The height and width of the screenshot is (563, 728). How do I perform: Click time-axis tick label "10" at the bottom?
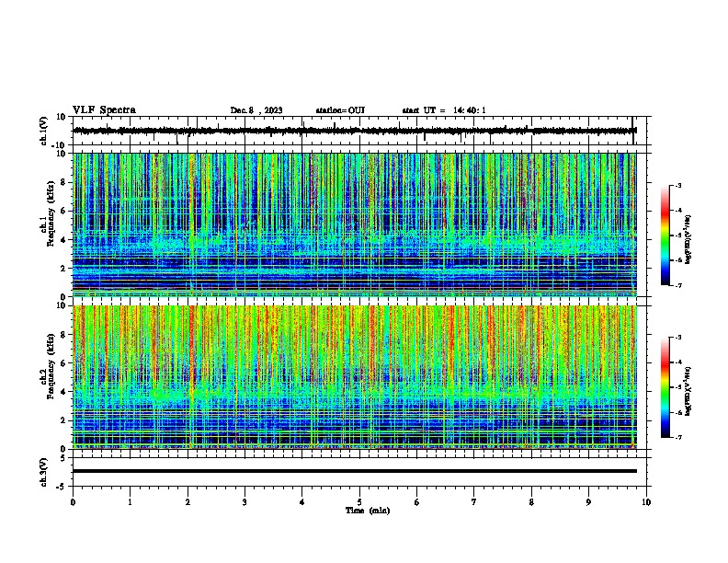coord(646,502)
